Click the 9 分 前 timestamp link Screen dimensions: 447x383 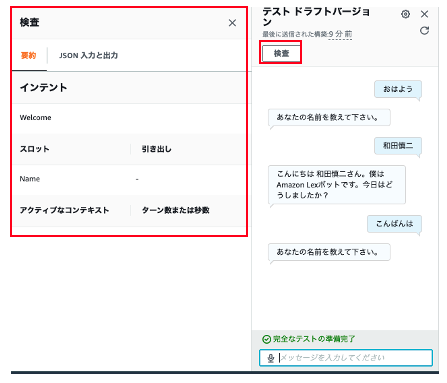click(340, 34)
